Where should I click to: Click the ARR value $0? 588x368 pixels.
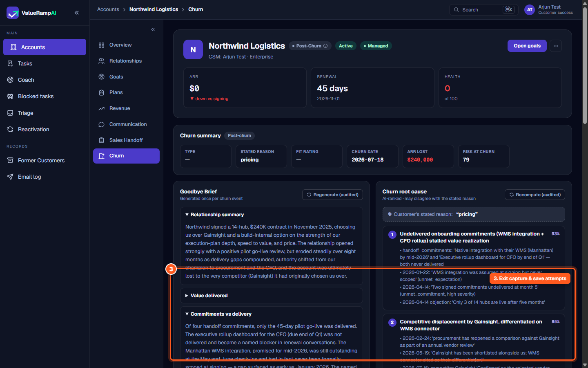(194, 88)
